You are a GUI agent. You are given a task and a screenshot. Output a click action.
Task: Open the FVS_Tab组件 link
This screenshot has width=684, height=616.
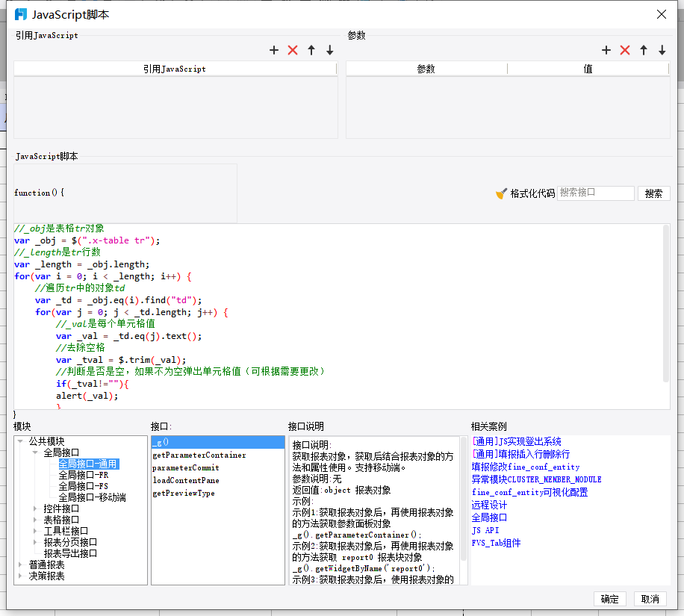coord(496,543)
